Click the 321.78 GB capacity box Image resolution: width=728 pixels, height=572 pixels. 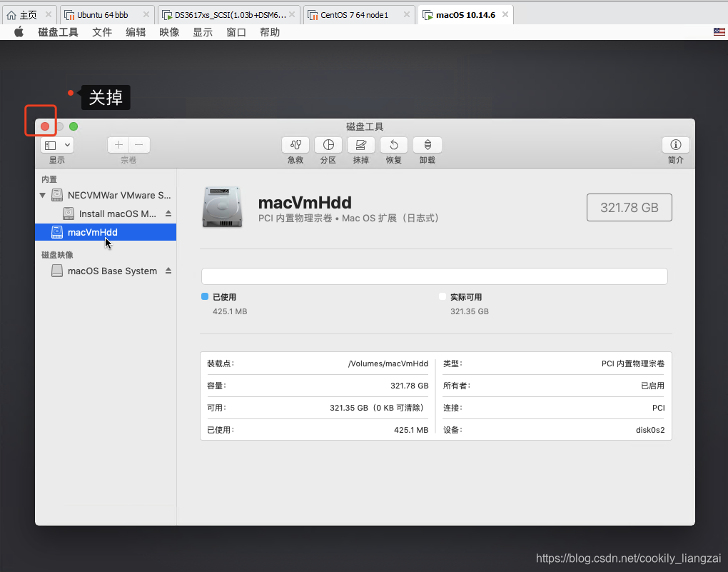pos(629,207)
